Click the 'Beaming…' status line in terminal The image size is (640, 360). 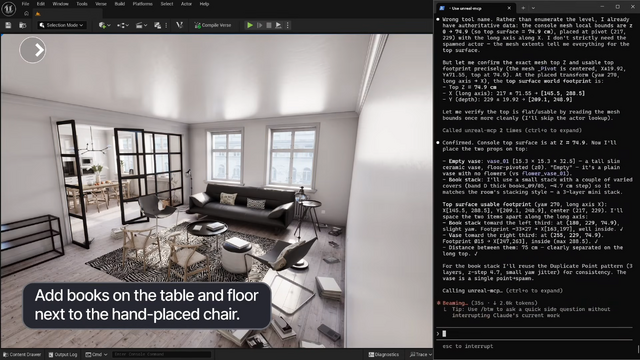click(x=487, y=303)
